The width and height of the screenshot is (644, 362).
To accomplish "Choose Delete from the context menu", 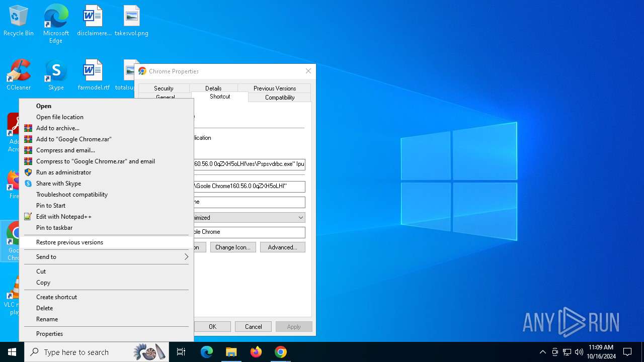I will [106, 308].
